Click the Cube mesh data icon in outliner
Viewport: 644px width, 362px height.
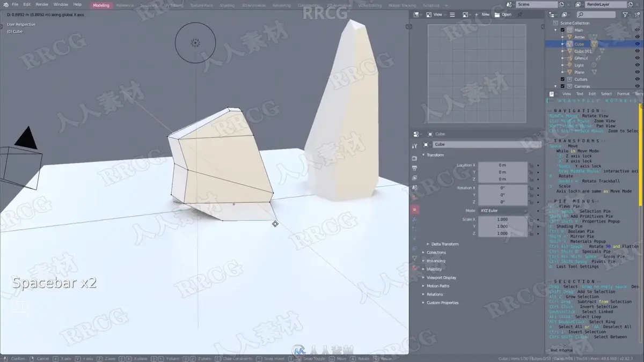coord(594,44)
